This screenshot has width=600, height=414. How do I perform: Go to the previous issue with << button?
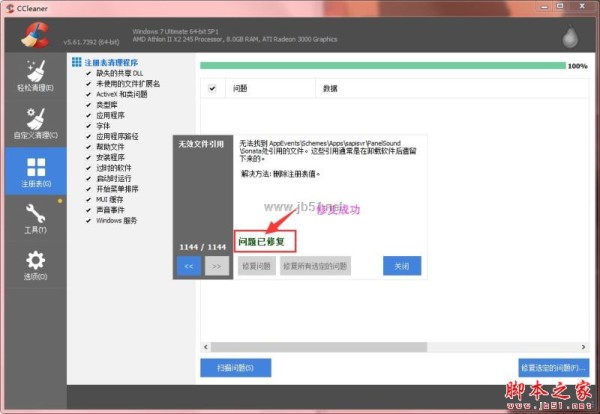188,266
